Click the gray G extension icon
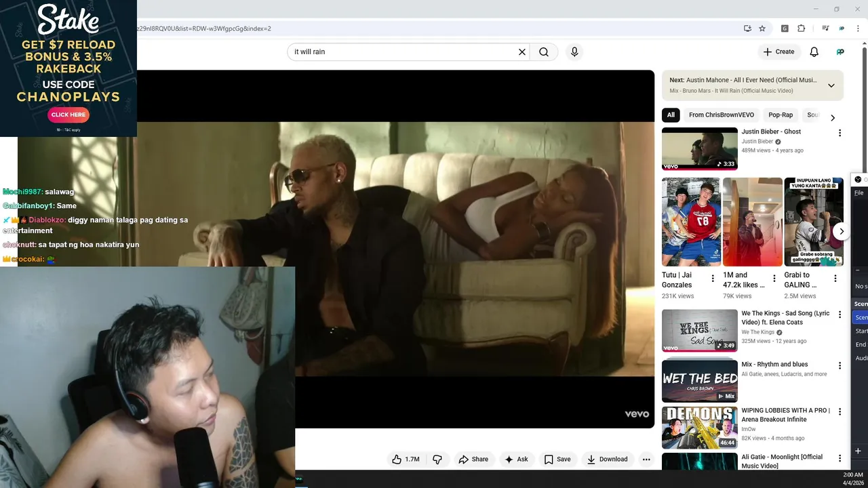The image size is (868, 488). click(785, 28)
